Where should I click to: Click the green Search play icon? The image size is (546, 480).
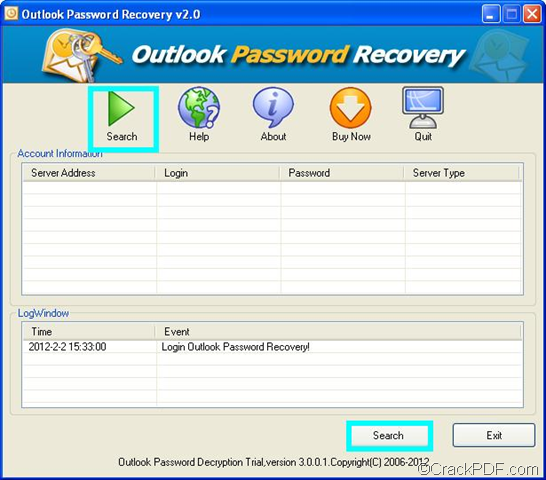click(121, 108)
